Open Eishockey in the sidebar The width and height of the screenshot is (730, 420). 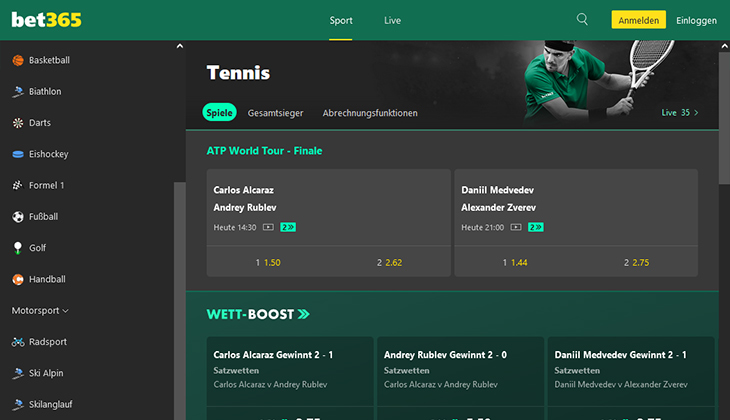click(48, 154)
